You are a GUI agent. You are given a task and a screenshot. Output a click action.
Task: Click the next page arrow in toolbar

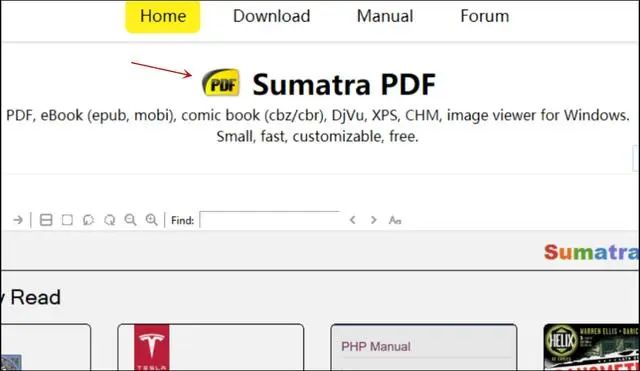18,220
